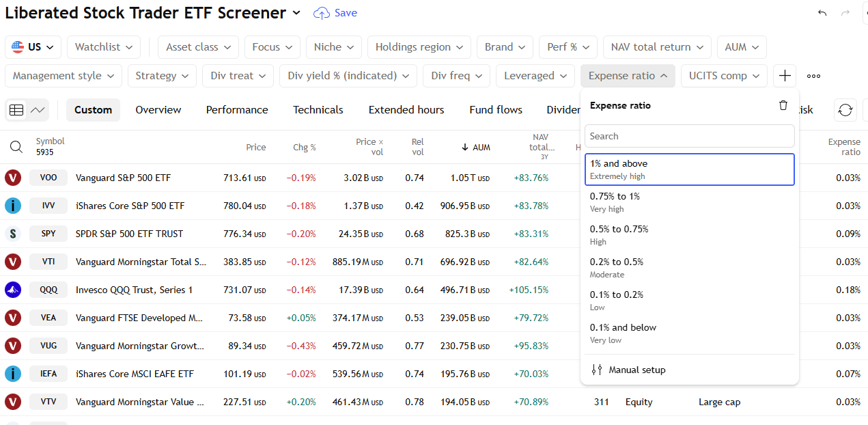
Task: Click the symbol search magnifier icon
Action: tap(16, 147)
